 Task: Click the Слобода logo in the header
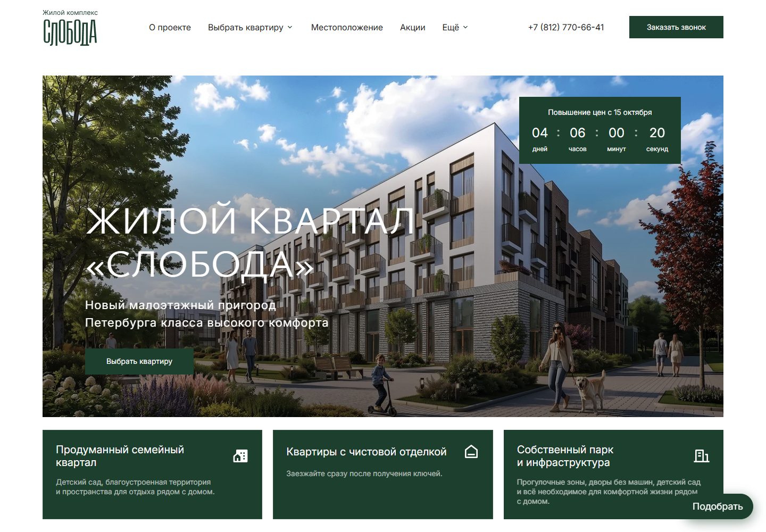pyautogui.click(x=70, y=32)
